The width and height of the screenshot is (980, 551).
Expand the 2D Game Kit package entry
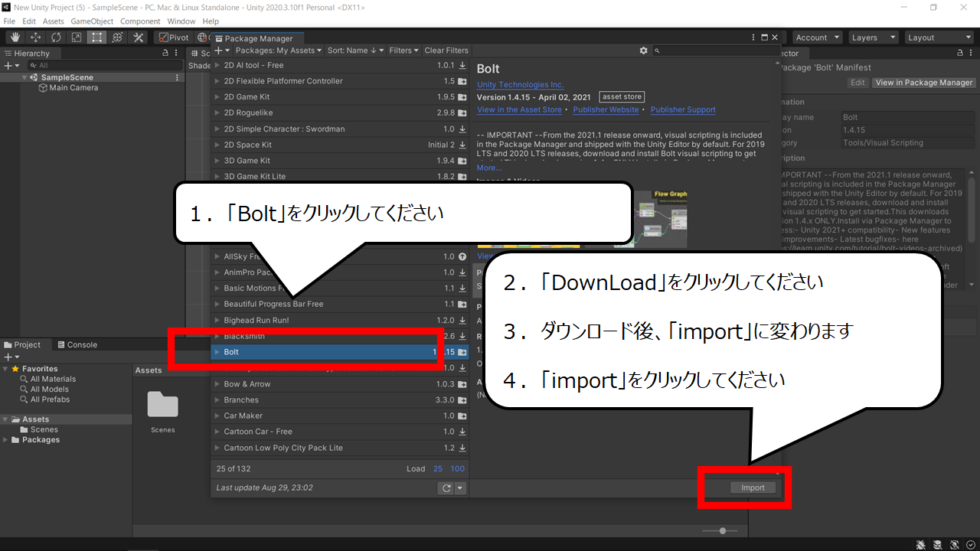[217, 97]
